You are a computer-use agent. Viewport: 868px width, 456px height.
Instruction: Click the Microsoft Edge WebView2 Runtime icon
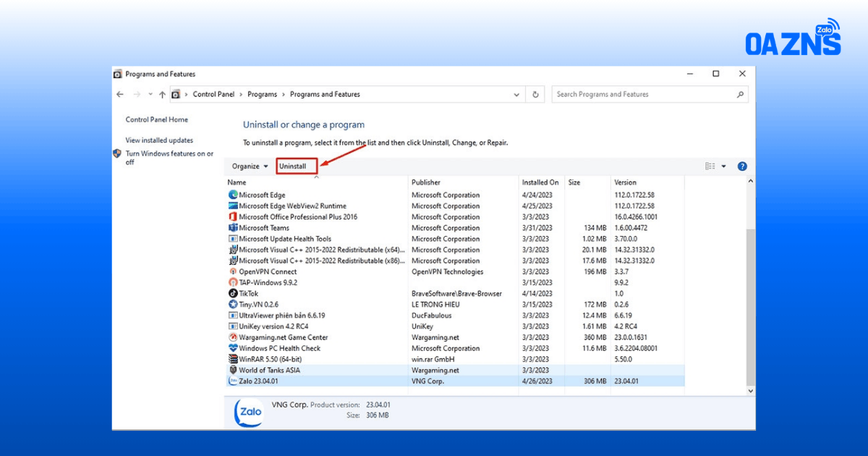(233, 206)
